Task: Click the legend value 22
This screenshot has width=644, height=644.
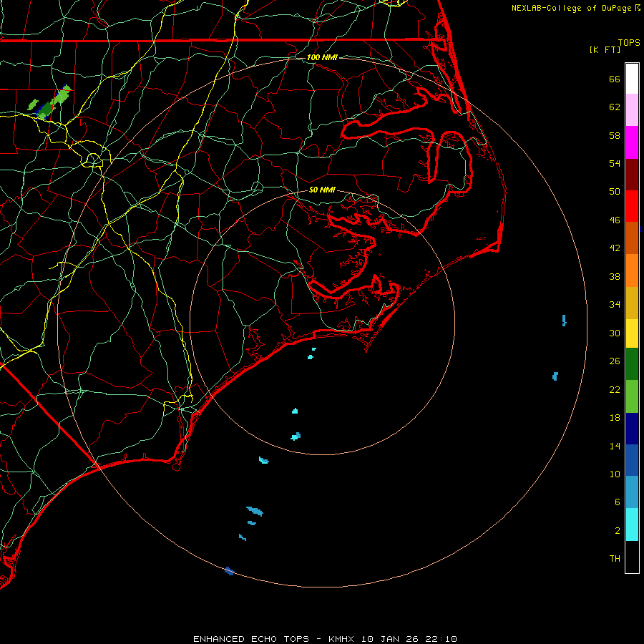Action: pyautogui.click(x=615, y=389)
